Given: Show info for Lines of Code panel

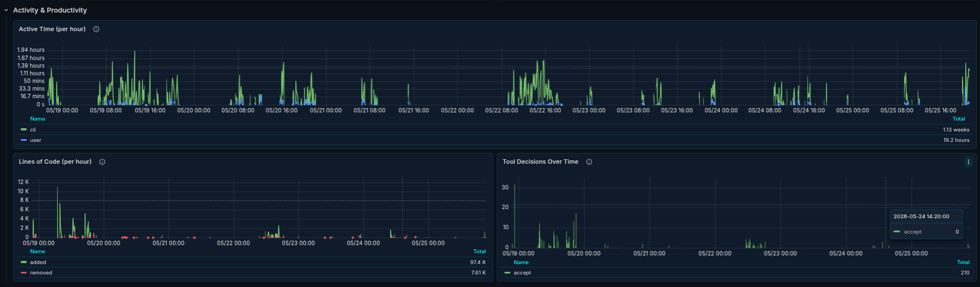Looking at the screenshot, I should tap(102, 162).
